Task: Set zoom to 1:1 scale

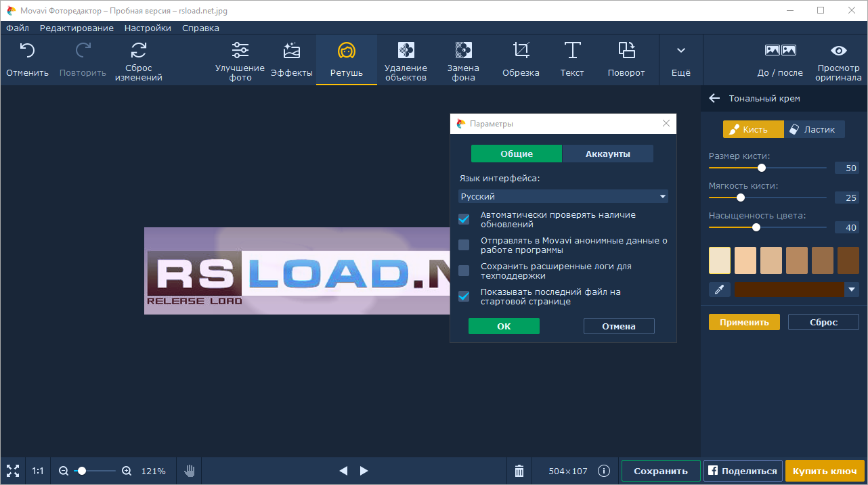Action: [x=38, y=471]
